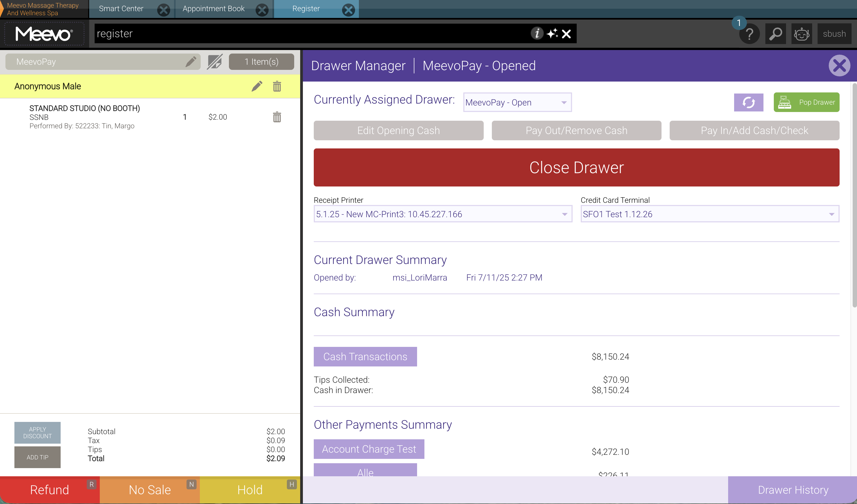857x504 pixels.
Task: Put the transaction on Hold
Action: (x=250, y=490)
